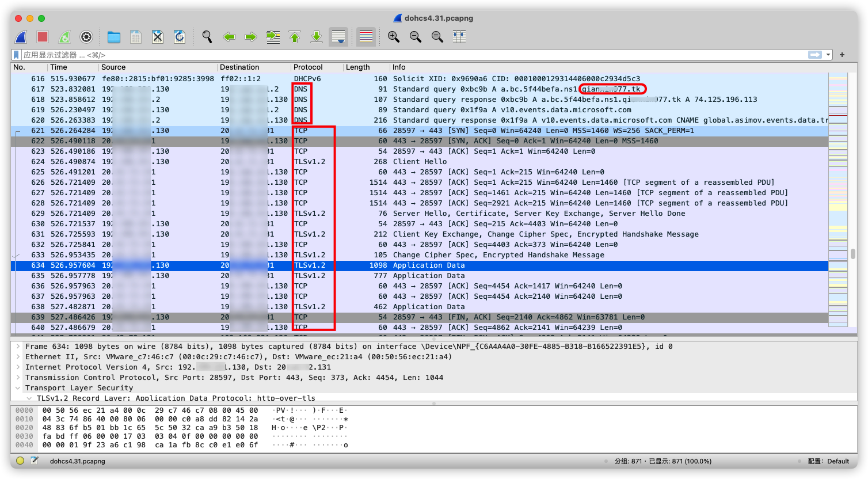The width and height of the screenshot is (868, 479).
Task: Click the plus button to add a filter
Action: [x=841, y=54]
